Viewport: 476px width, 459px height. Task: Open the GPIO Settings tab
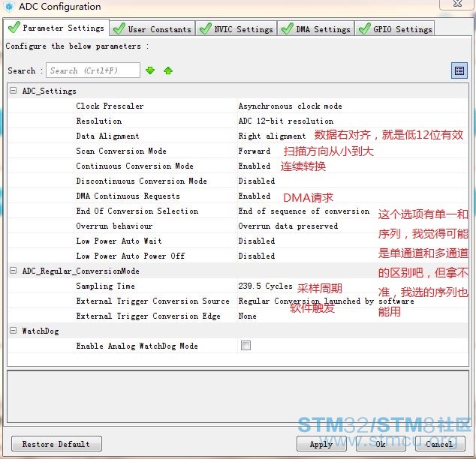point(395,29)
